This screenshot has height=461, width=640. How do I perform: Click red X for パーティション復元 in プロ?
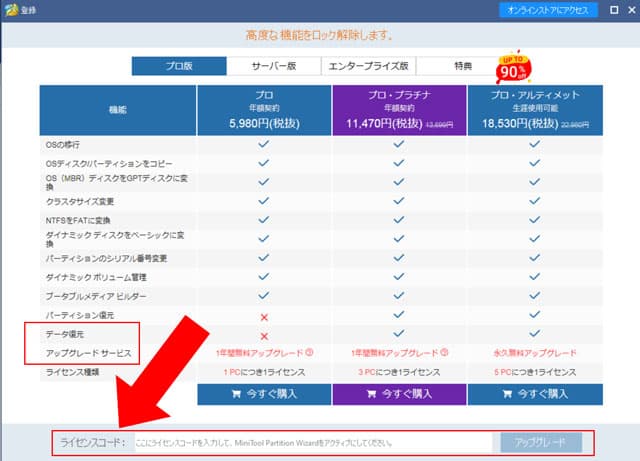tap(264, 317)
